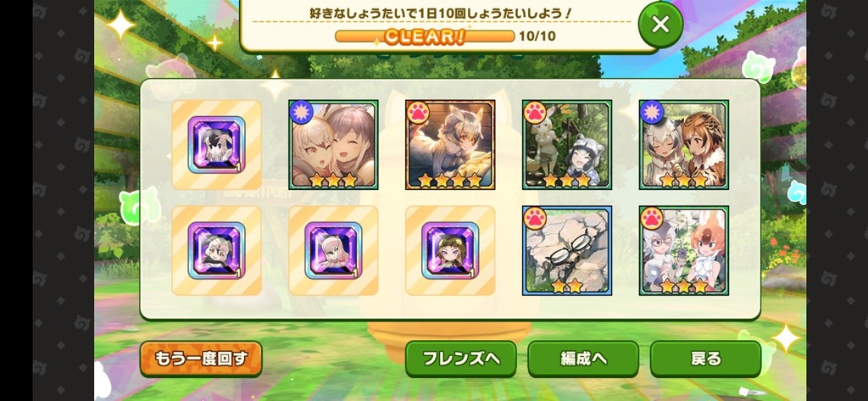Screen dimensions: 868x401
Task: Tap the purple burst badge on hugging girls card
Action: [301, 113]
